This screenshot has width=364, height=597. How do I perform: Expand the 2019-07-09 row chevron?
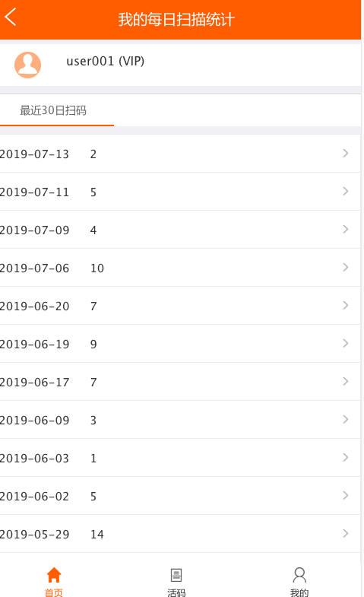[345, 229]
